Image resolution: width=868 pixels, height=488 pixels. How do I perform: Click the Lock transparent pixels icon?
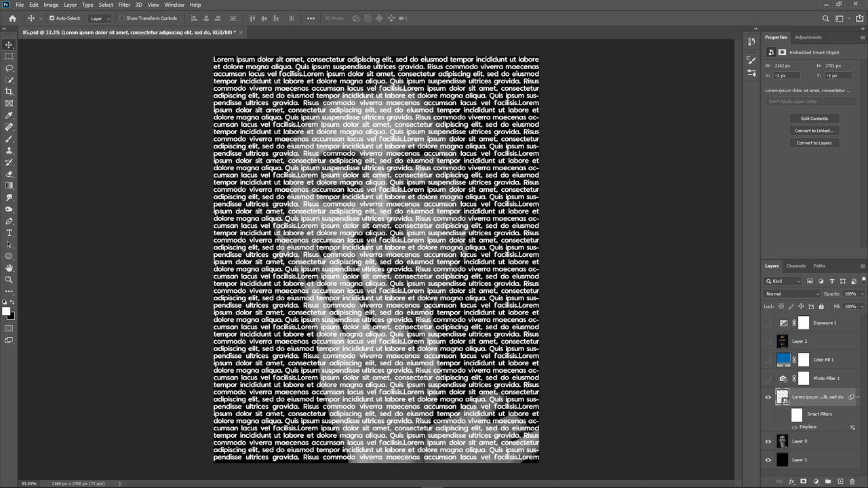[781, 306]
